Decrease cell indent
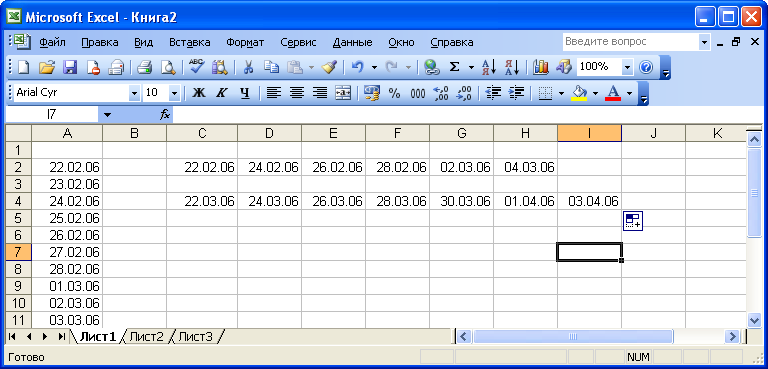This screenshot has width=768, height=369. click(492, 93)
